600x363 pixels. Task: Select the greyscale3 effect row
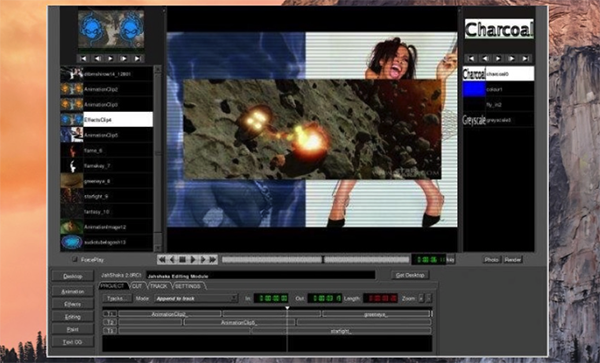coord(499,120)
